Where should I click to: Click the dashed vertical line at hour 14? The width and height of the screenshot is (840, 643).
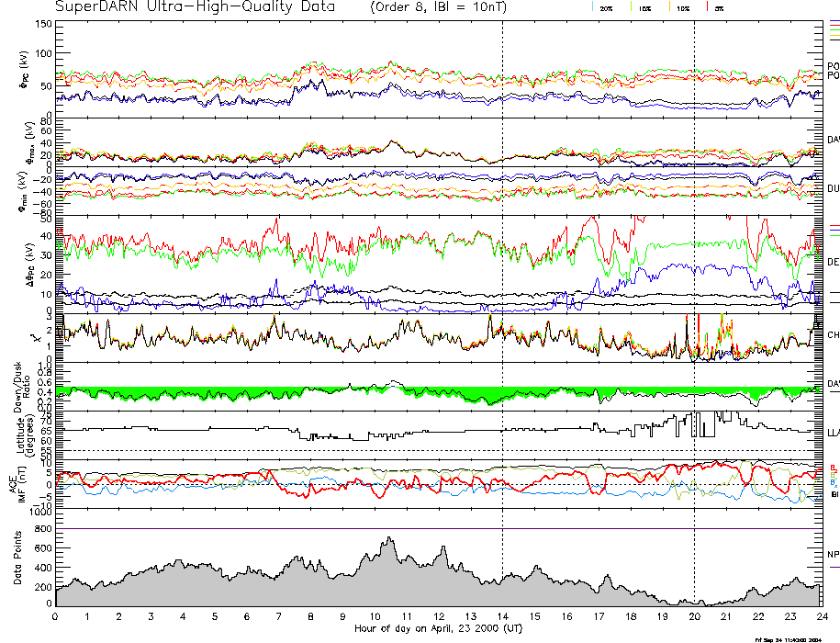[502, 276]
